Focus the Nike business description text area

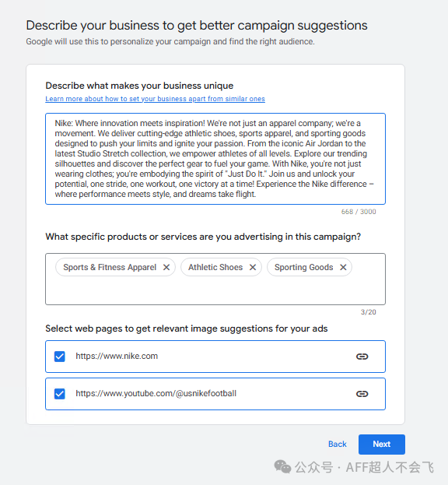[215, 159]
